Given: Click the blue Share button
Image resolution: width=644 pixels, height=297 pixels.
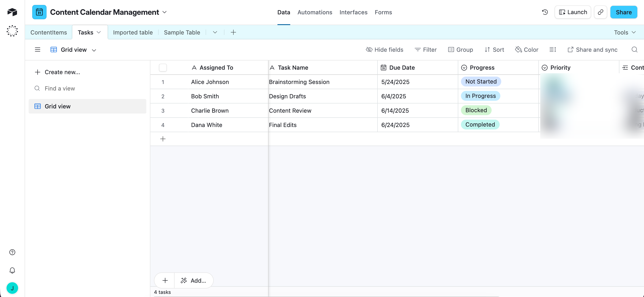Looking at the screenshot, I should coord(623,12).
